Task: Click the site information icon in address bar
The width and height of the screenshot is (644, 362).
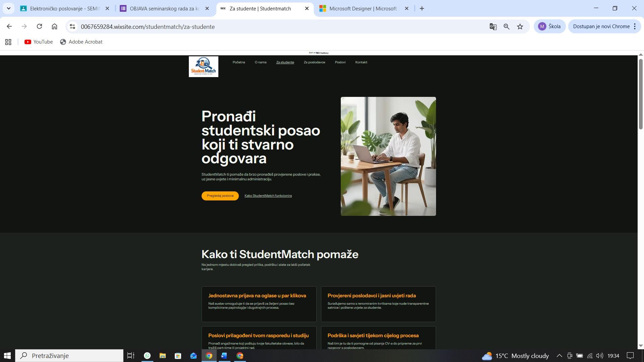Action: 72,27
